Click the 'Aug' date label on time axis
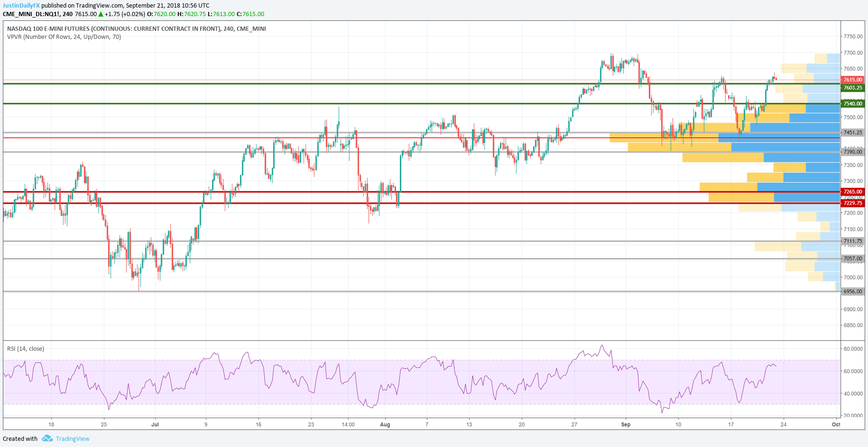868x447 pixels. point(385,424)
